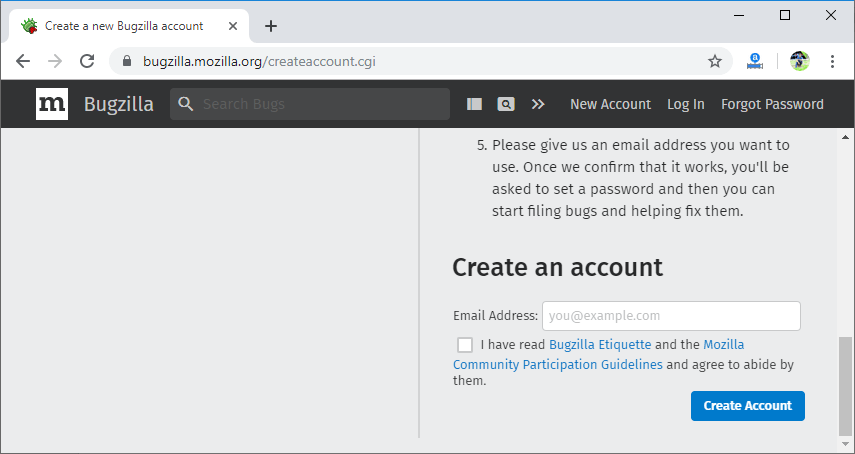This screenshot has height=454, width=855.
Task: Go back using browser back arrow
Action: (23, 61)
